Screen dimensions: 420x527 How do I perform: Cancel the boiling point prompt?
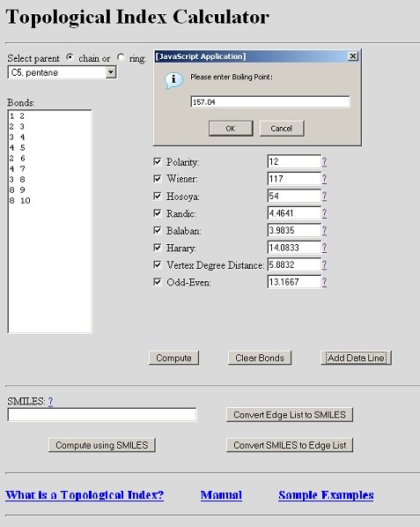282,129
